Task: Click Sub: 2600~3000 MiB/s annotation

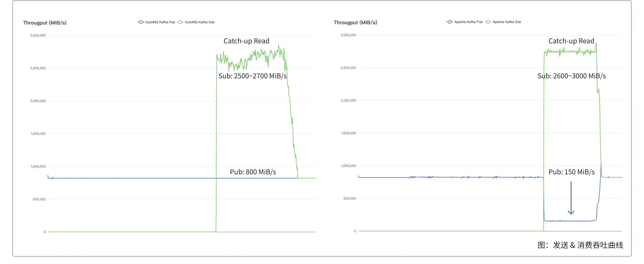Action: (572, 76)
